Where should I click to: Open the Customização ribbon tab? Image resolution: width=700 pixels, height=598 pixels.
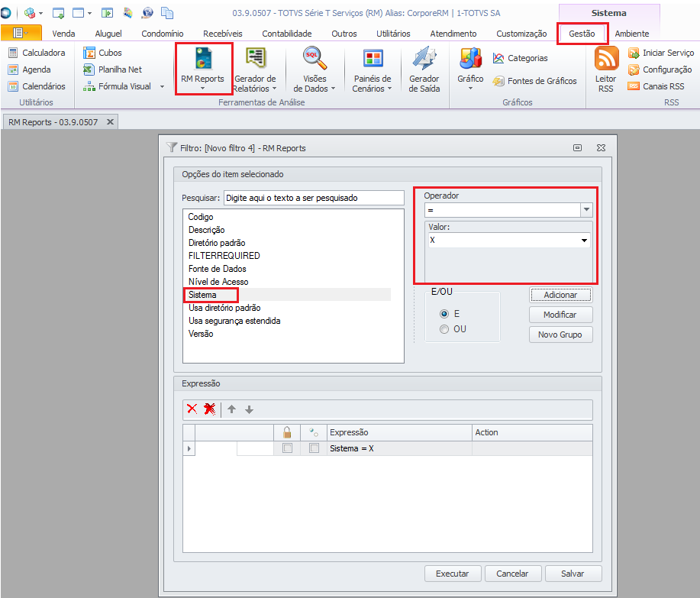click(521, 34)
